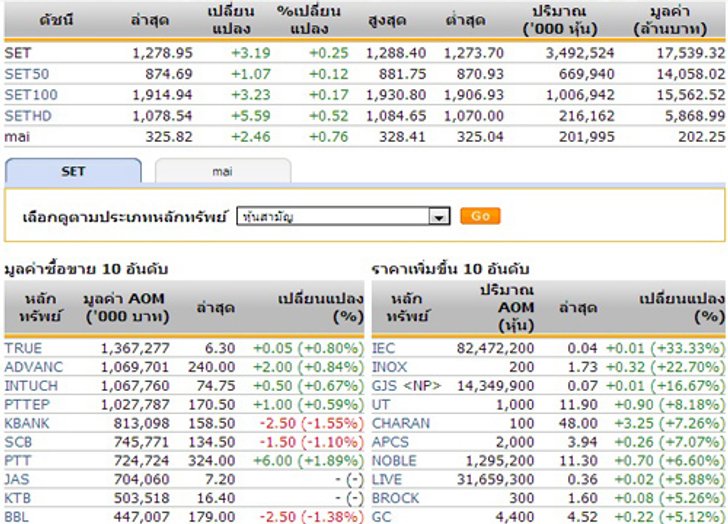This screenshot has width=728, height=524.
Task: Click PTT change +6.00 (+1.89%)
Action: [x=308, y=460]
